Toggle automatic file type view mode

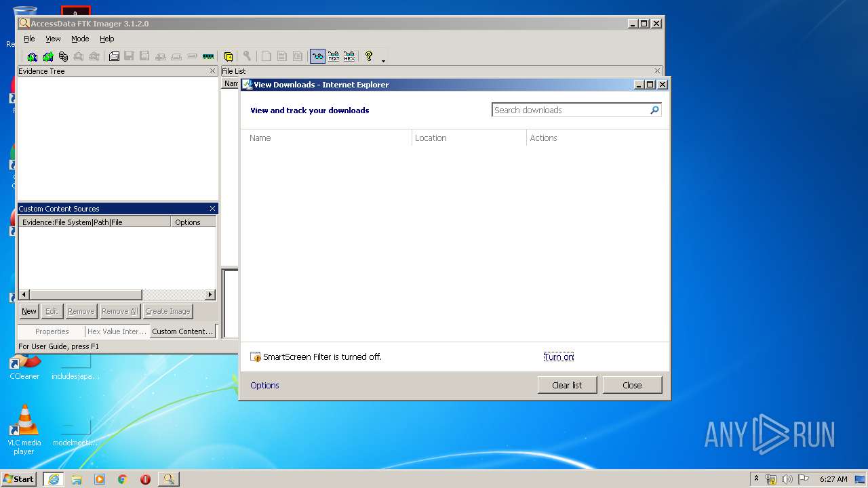tap(317, 56)
